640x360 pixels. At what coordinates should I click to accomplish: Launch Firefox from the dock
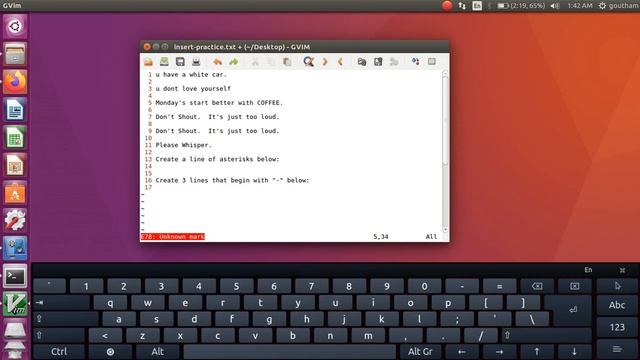(15, 82)
